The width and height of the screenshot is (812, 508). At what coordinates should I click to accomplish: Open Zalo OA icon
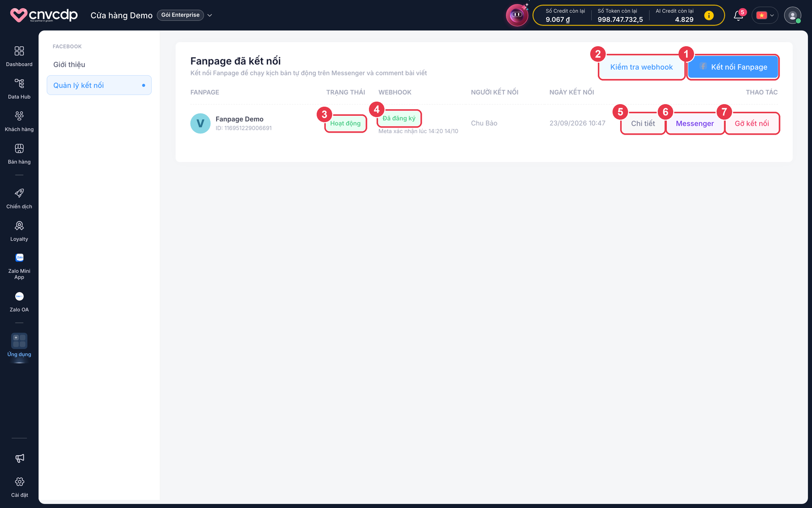click(19, 296)
